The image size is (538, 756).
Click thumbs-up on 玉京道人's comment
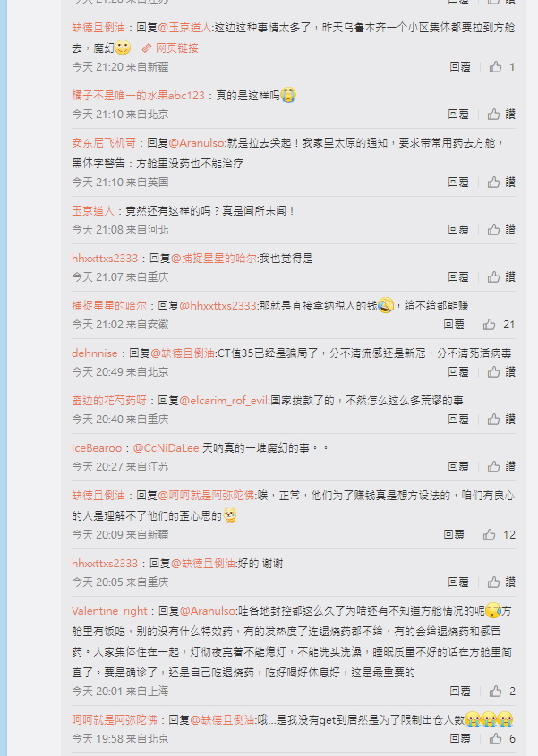click(493, 230)
